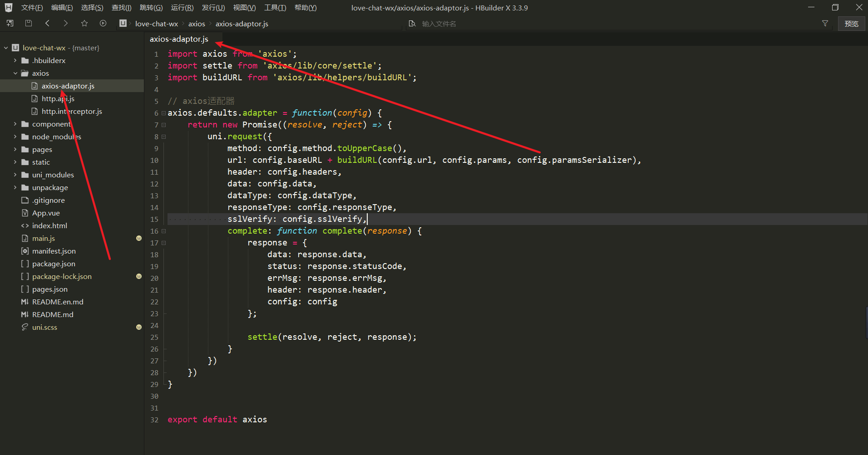Fold code block at line 17
This screenshot has width=868, height=455.
pos(164,243)
